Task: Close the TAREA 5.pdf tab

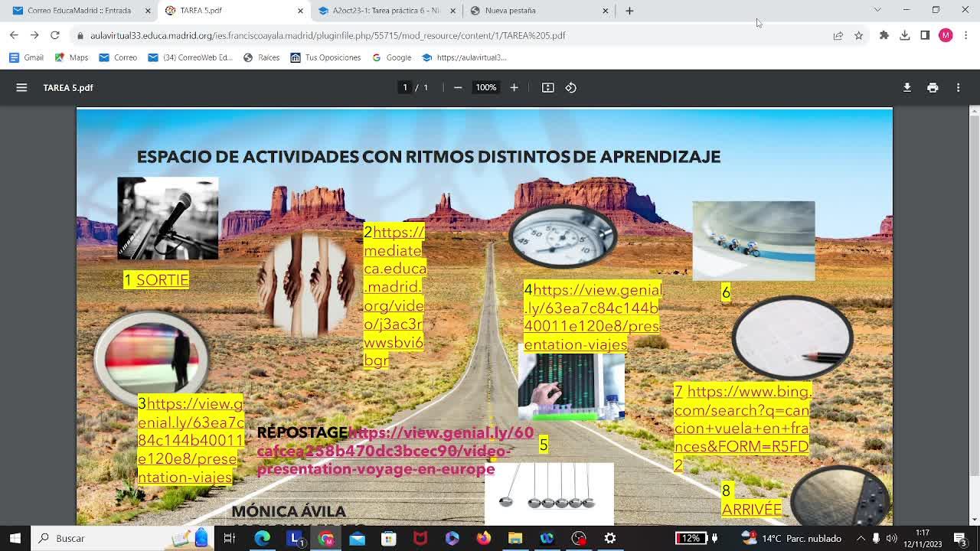Action: (300, 11)
